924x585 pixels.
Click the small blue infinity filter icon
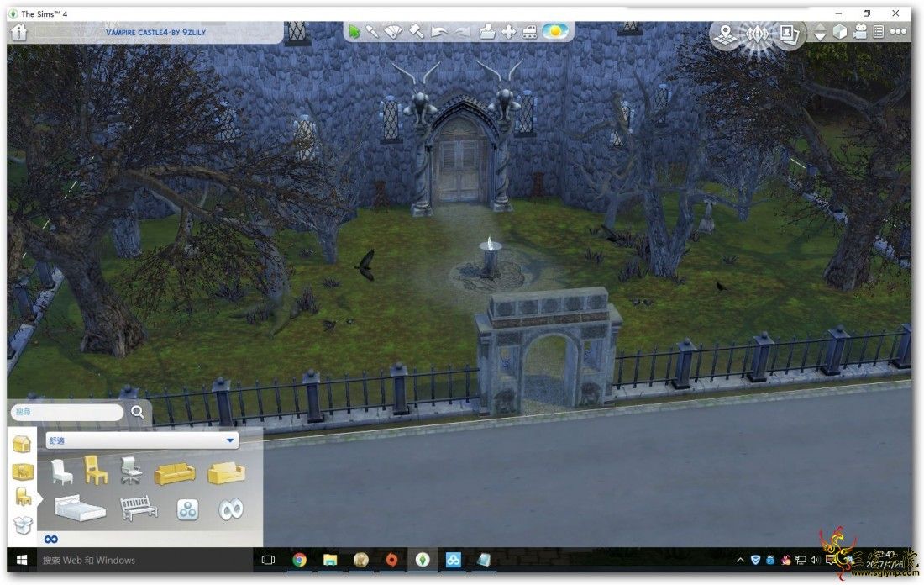(51, 539)
